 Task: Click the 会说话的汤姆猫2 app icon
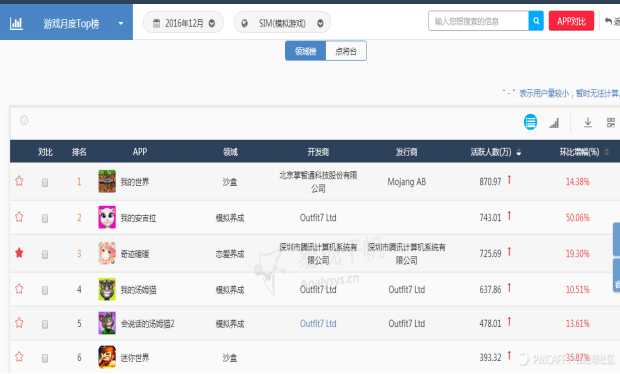pyautogui.click(x=107, y=323)
